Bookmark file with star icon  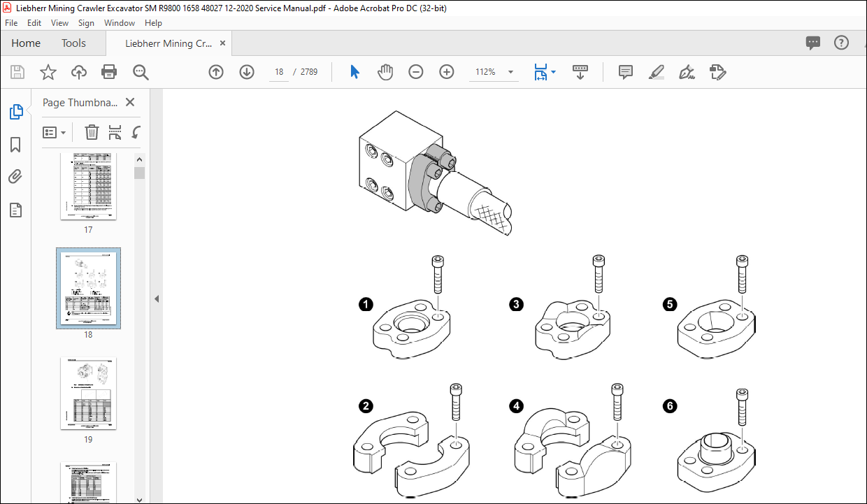48,72
